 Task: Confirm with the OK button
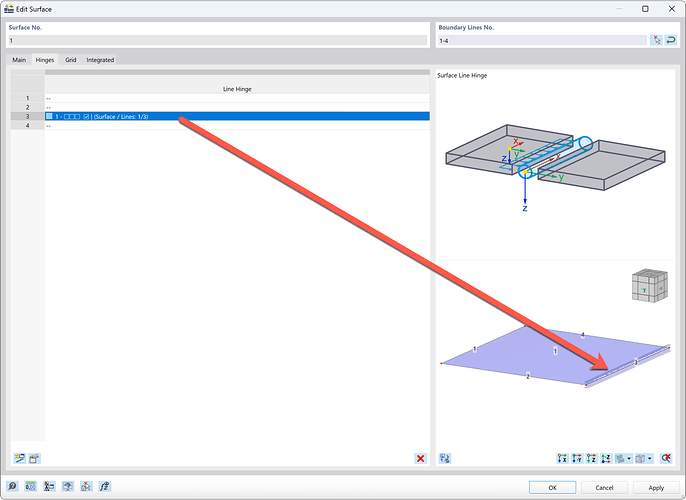[552, 487]
